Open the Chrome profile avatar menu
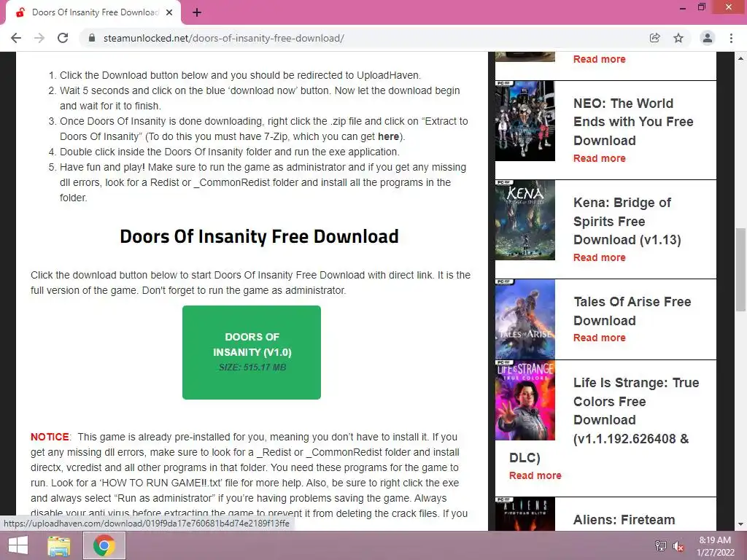The image size is (747, 560). click(x=708, y=38)
